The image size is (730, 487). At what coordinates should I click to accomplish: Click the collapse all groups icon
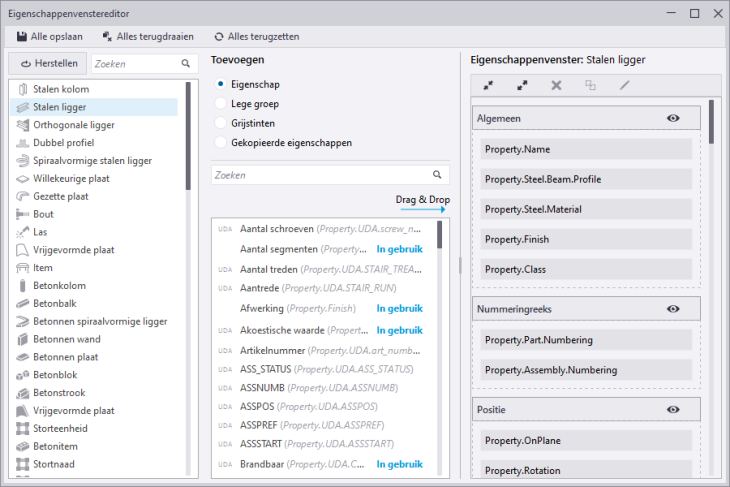(x=488, y=85)
